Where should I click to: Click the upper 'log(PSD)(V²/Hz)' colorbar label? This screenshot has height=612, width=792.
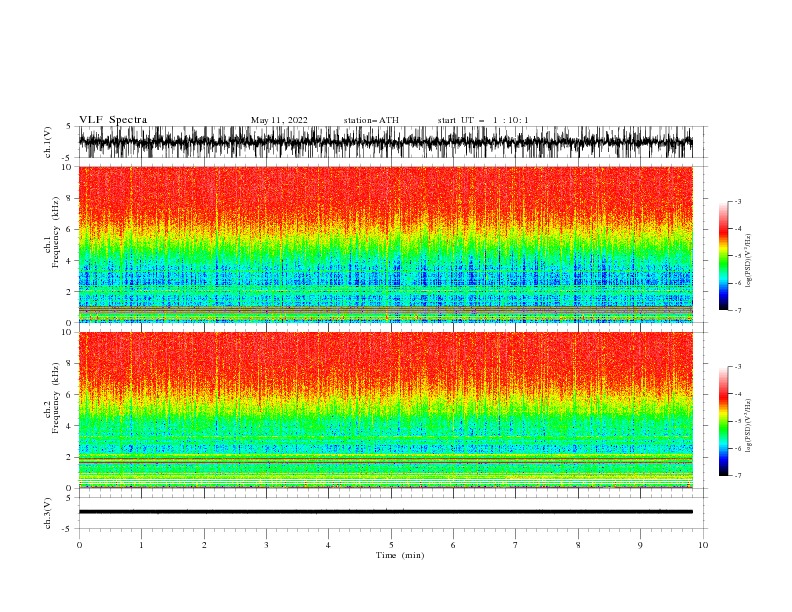coord(748,261)
